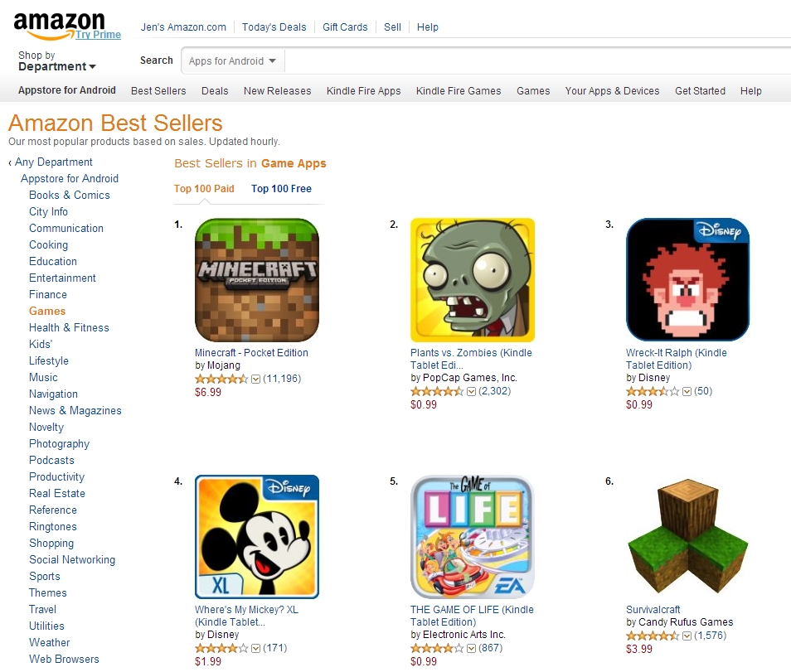Viewport: 791px width, 672px height.
Task: Switch to the Top 100 Free tab
Action: (x=281, y=189)
